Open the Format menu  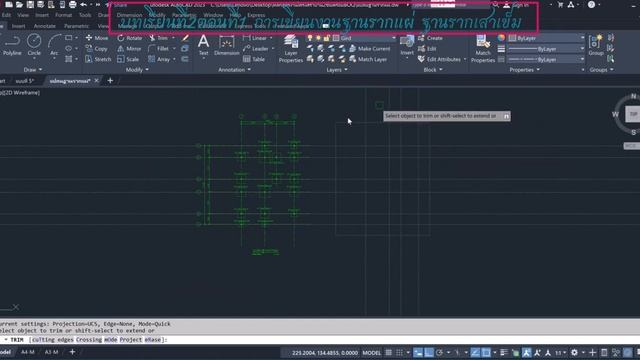63,15
